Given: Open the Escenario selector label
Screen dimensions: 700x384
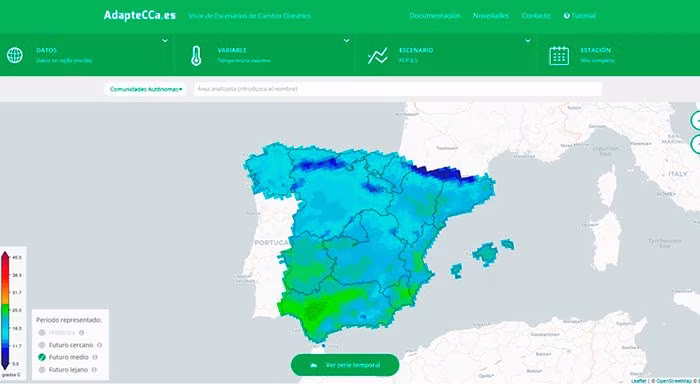Looking at the screenshot, I should click(x=416, y=50).
